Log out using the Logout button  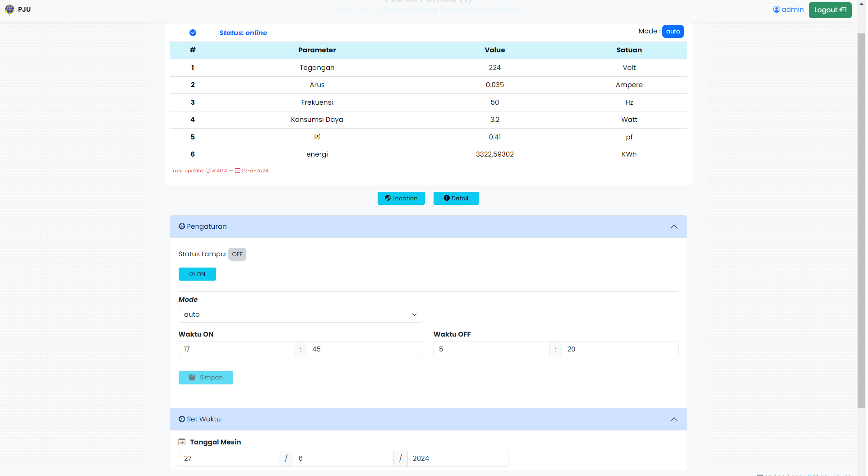pos(830,10)
